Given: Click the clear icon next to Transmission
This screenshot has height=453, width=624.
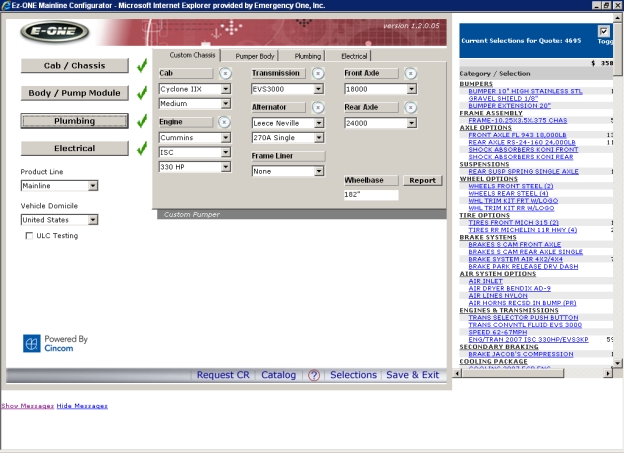Looking at the screenshot, I should (318, 73).
